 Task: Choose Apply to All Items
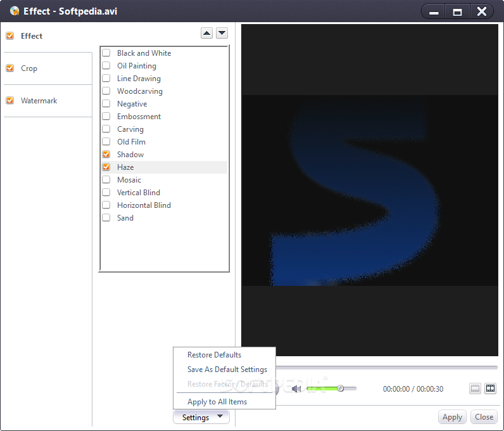click(x=217, y=402)
